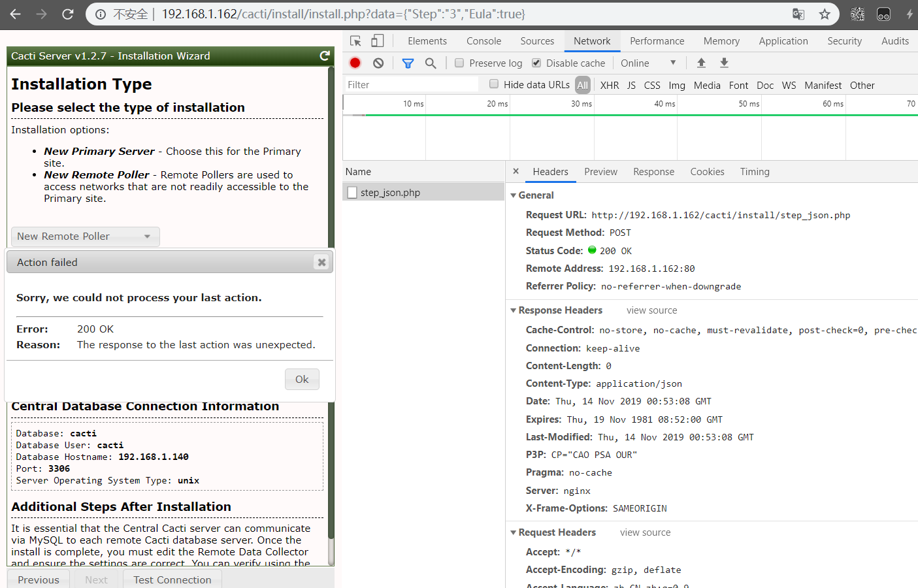Viewport: 918px width, 588px height.
Task: Switch to the Console tab in DevTools
Action: [484, 41]
